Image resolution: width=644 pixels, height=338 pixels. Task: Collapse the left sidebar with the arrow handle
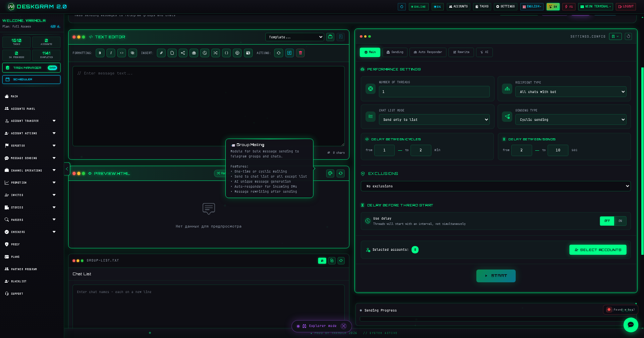point(67,169)
